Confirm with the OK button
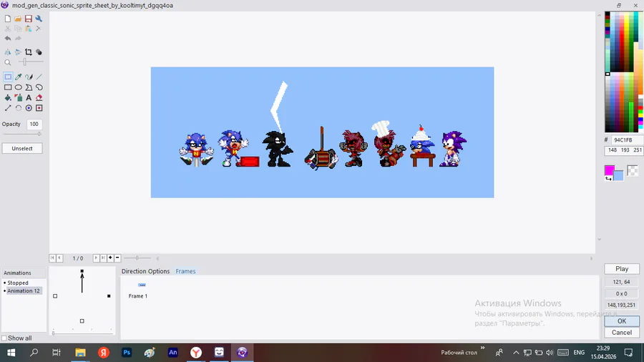 [x=622, y=321]
